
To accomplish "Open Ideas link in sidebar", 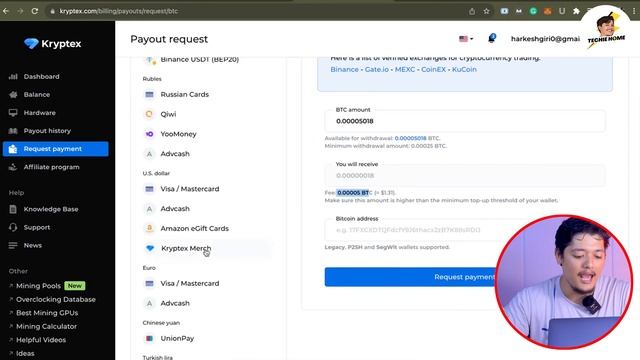I will [25, 353].
